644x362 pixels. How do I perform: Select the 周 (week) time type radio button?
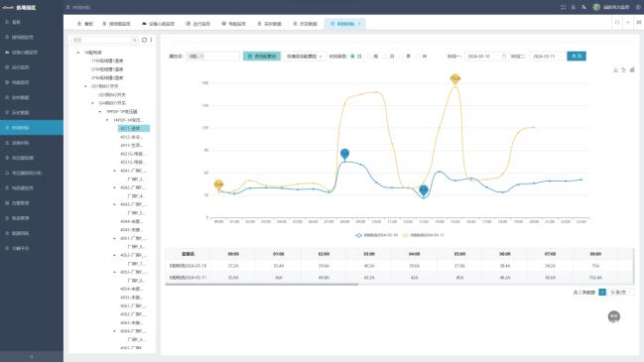click(x=369, y=57)
